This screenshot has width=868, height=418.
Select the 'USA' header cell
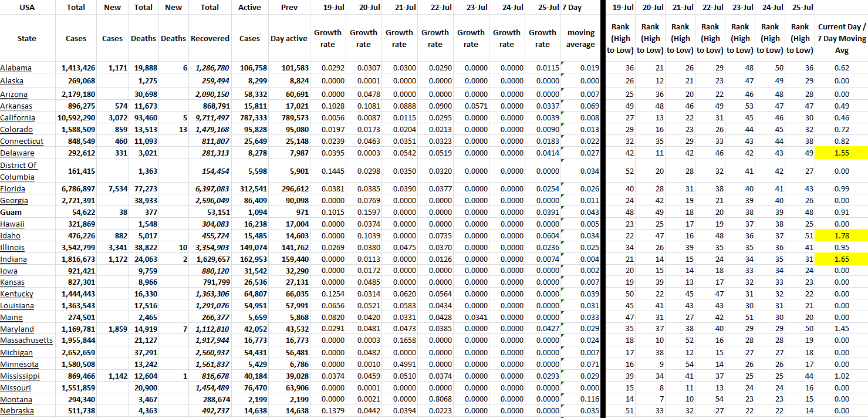[27, 8]
